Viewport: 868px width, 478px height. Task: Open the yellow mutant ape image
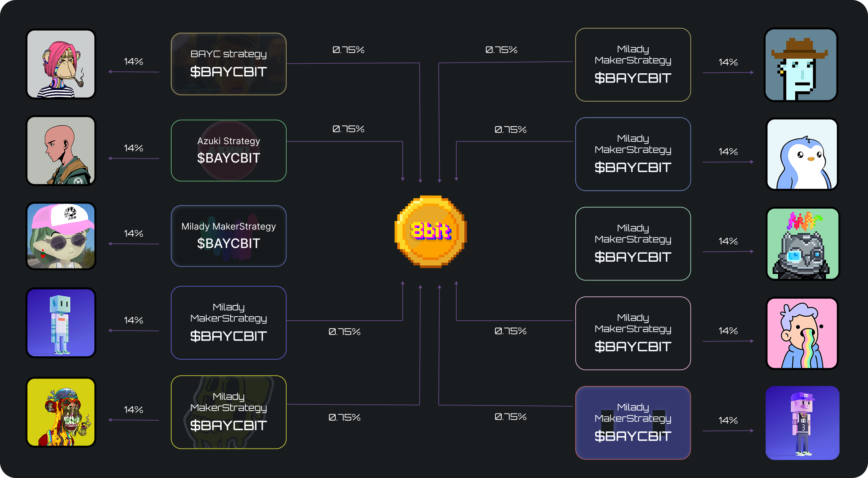61,412
